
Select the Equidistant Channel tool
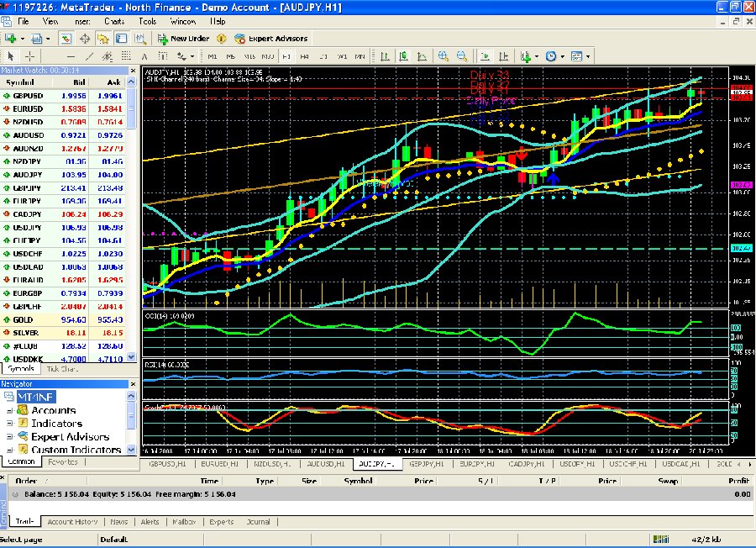(x=107, y=56)
